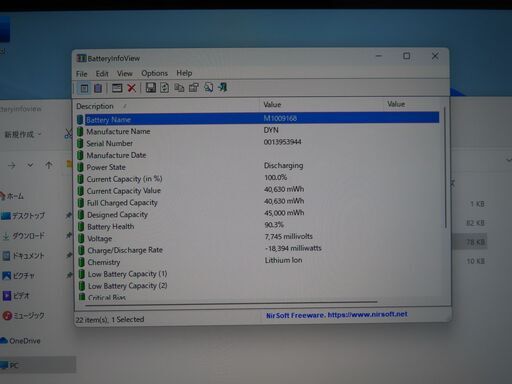The height and width of the screenshot is (384, 512).
Task: Switch to Battery Log view icon
Action: coord(98,88)
